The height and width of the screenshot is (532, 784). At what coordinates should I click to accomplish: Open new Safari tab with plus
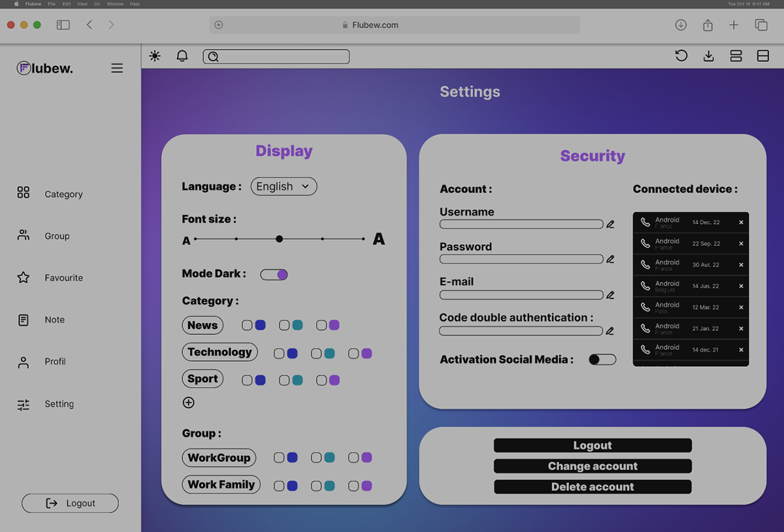pyautogui.click(x=734, y=25)
